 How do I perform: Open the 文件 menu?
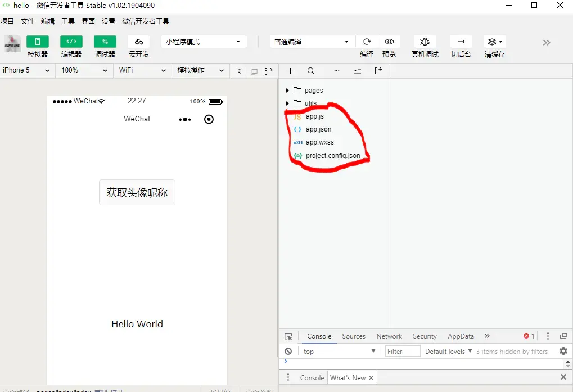tap(28, 21)
